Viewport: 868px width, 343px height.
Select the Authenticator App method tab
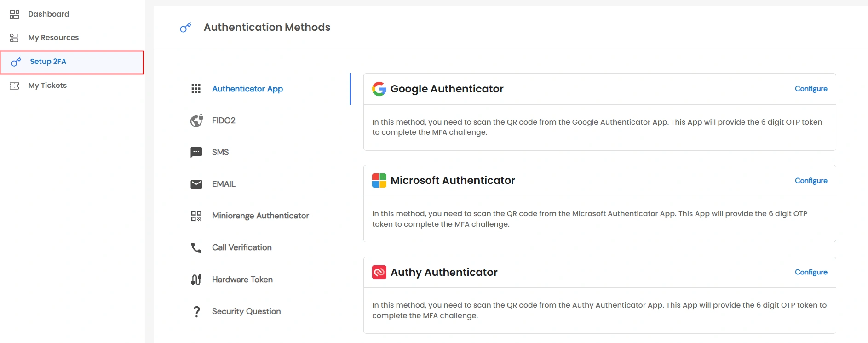pos(247,89)
